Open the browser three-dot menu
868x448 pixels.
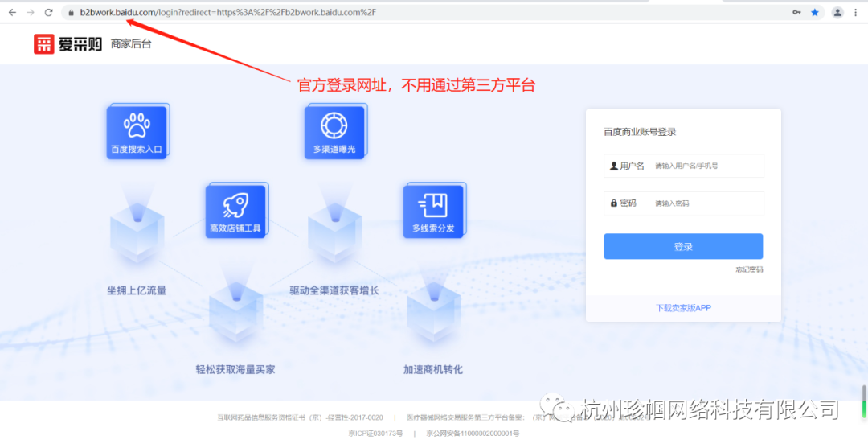coord(857,12)
